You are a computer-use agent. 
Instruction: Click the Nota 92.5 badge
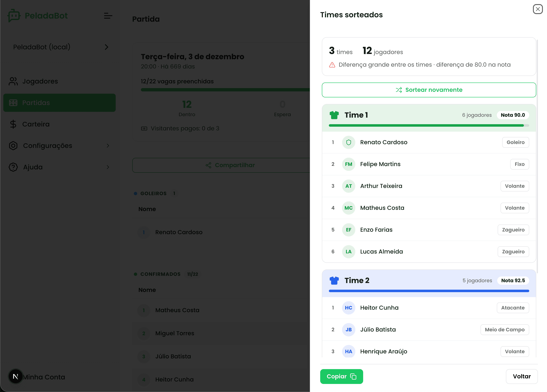[513, 281]
